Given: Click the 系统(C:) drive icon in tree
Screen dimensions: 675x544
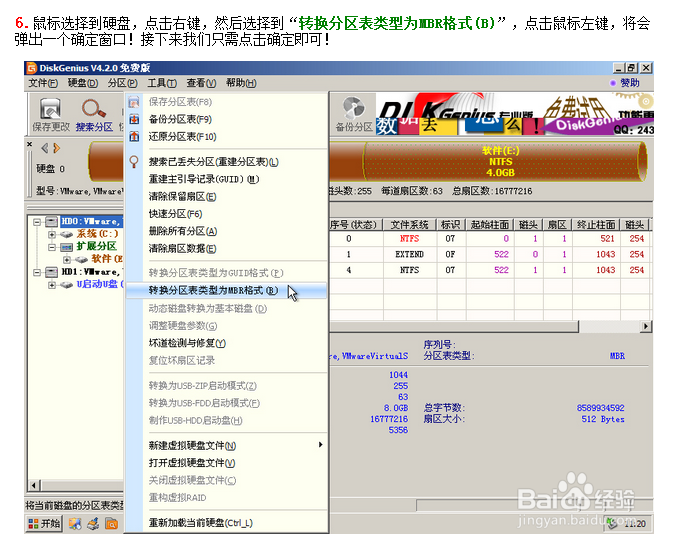Looking at the screenshot, I should click(x=66, y=234).
